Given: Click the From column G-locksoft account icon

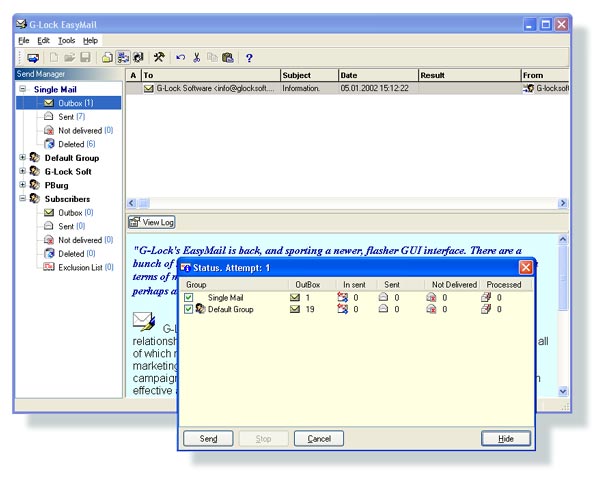Looking at the screenshot, I should tap(529, 88).
